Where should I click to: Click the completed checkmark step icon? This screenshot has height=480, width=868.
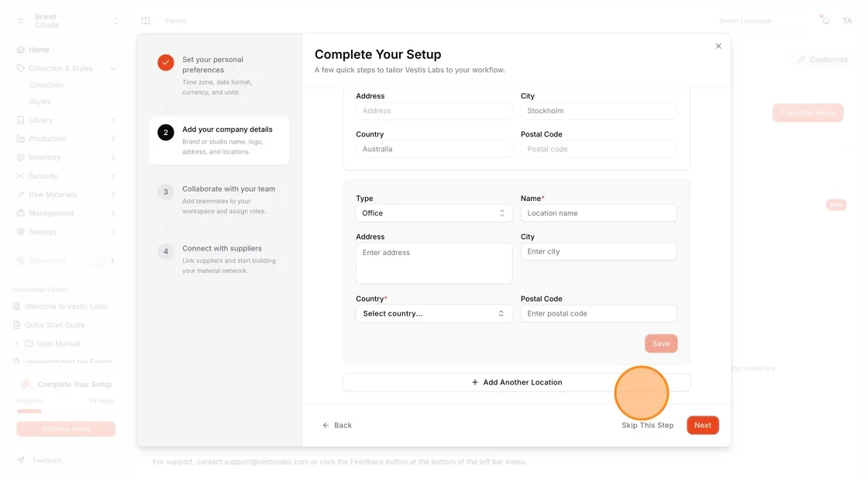166,63
